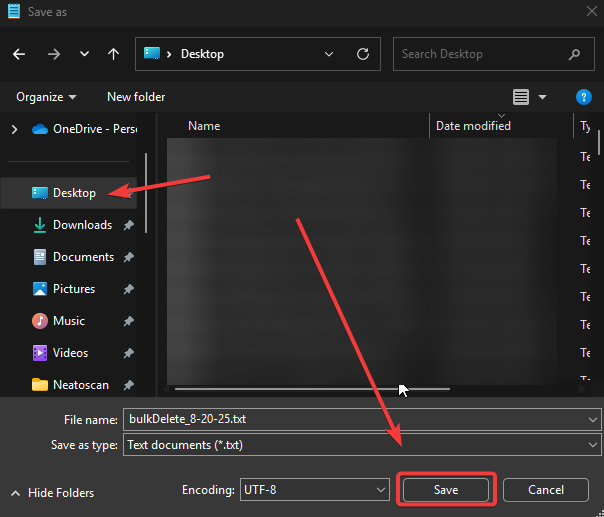Click the Forward navigation arrow
This screenshot has height=517, width=604.
click(53, 54)
